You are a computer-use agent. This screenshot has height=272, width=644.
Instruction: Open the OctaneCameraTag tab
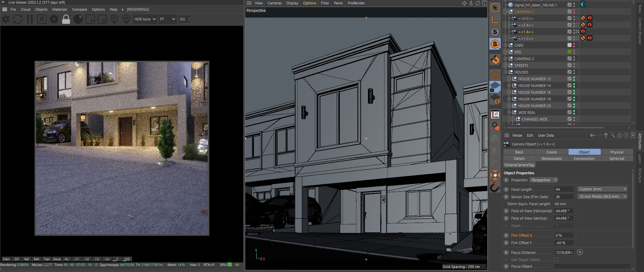coord(519,165)
